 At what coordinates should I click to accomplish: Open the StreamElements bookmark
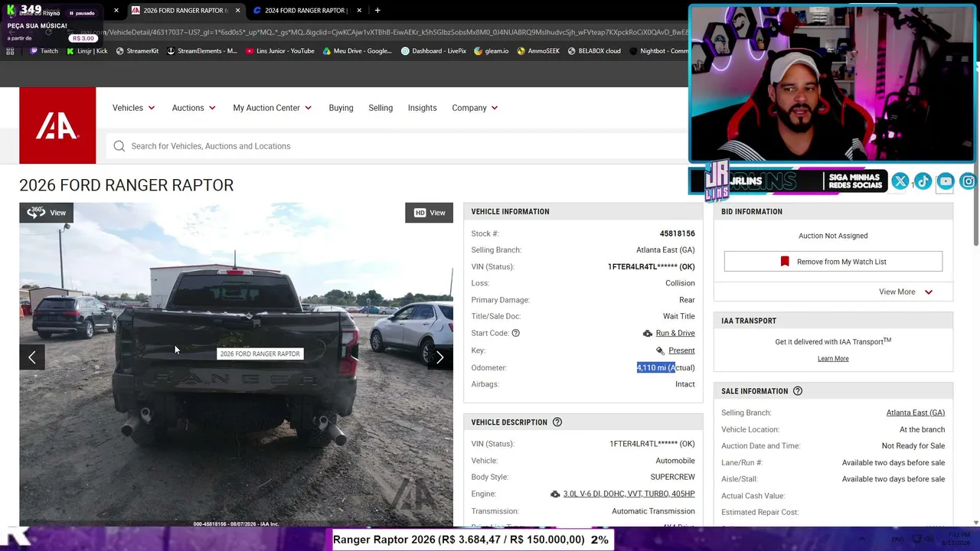[x=201, y=51]
